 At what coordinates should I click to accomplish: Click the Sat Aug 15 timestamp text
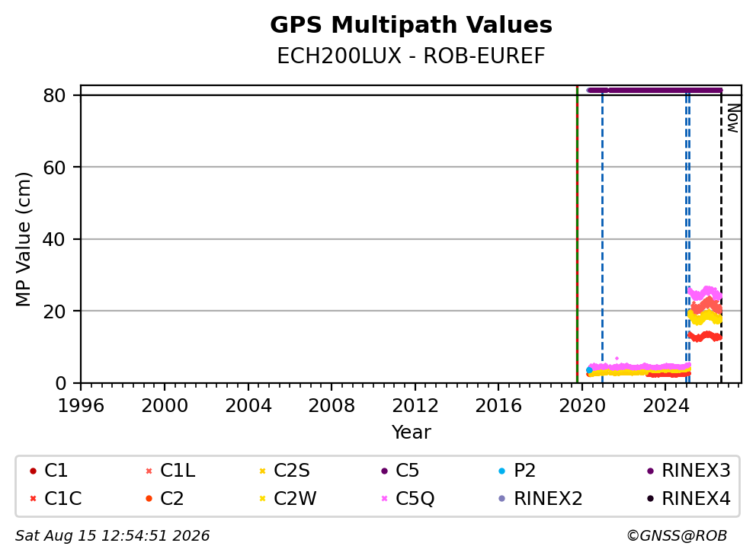click(x=112, y=535)
